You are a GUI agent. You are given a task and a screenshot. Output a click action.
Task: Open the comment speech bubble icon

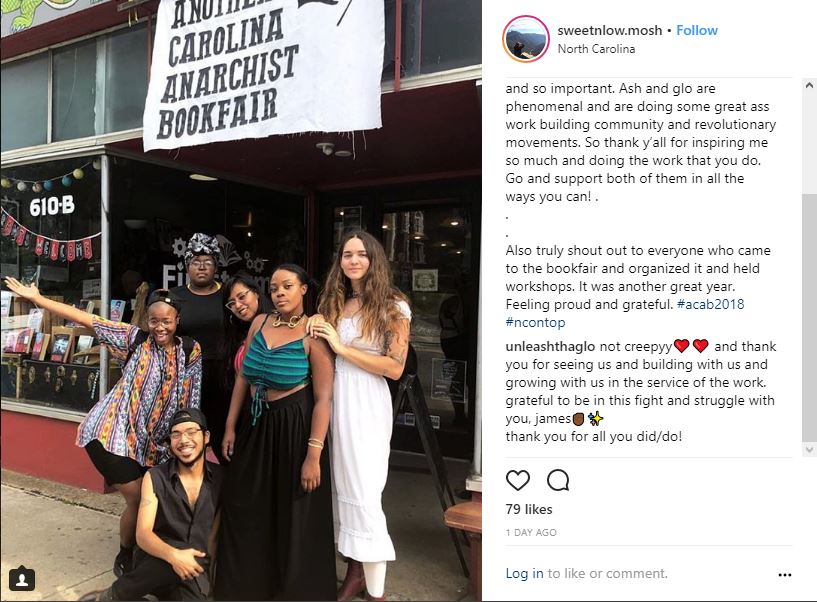pos(558,480)
